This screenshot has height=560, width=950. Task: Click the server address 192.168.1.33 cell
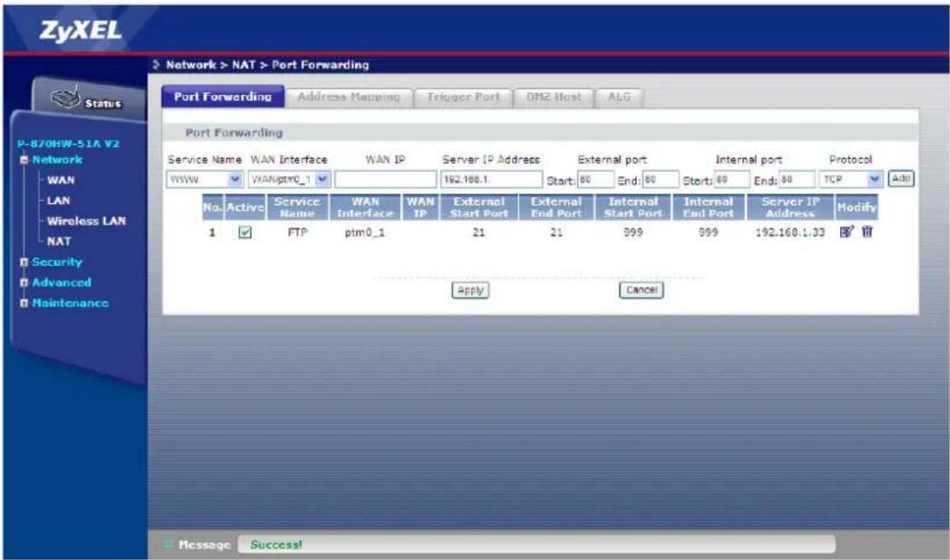[x=790, y=232]
